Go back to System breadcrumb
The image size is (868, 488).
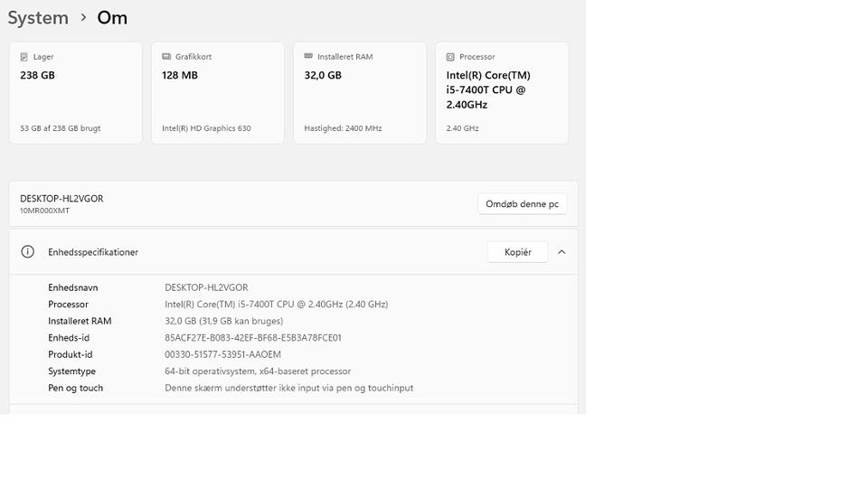[38, 17]
